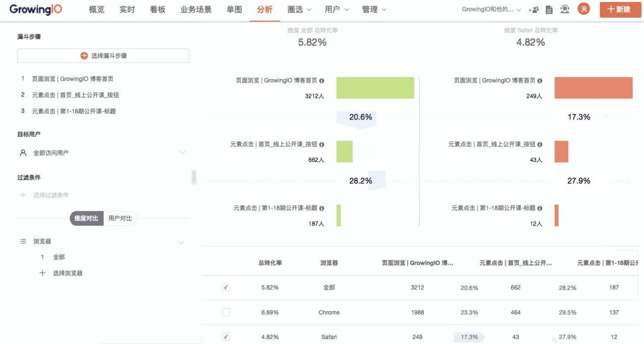
Task: Click plus icon on 选择漏斗步骤
Action: (84, 55)
